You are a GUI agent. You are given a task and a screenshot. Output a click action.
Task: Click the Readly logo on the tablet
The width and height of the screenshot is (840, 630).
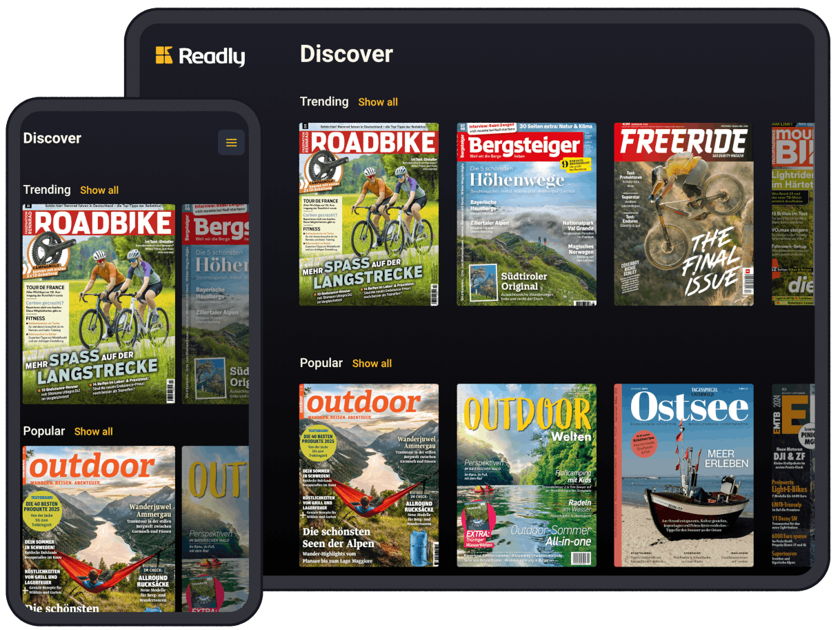click(200, 56)
